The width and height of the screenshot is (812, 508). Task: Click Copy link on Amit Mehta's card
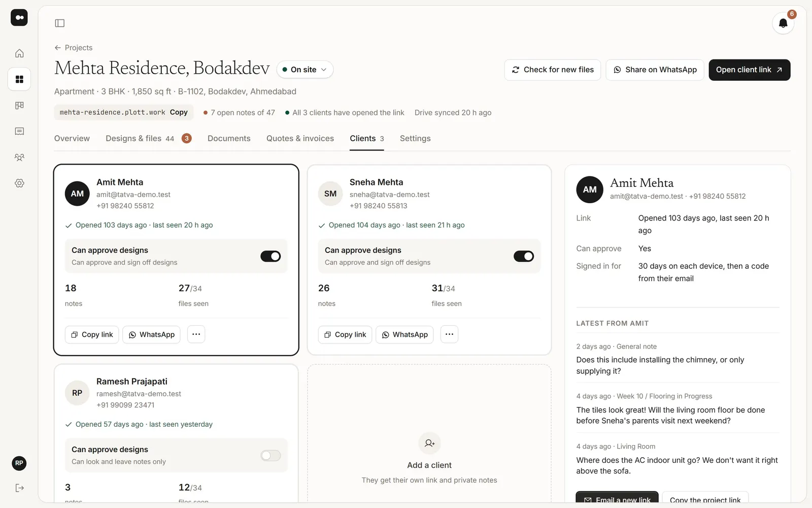92,334
